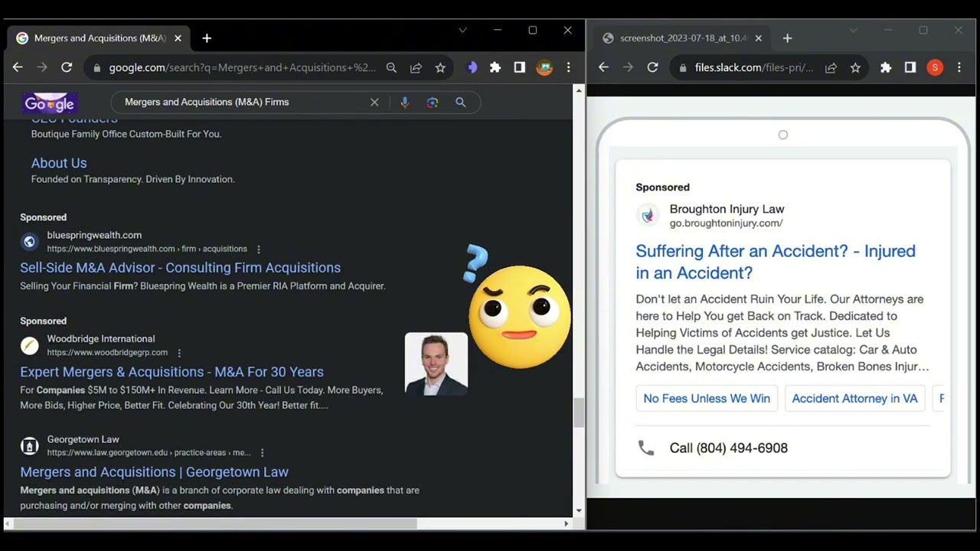980x551 pixels.
Task: Open the zoom magnifier icon in Google address bar
Action: pyautogui.click(x=391, y=67)
